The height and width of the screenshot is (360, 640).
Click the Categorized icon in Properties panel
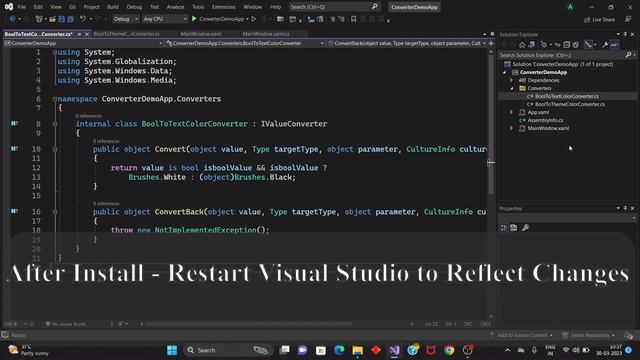[504, 228]
